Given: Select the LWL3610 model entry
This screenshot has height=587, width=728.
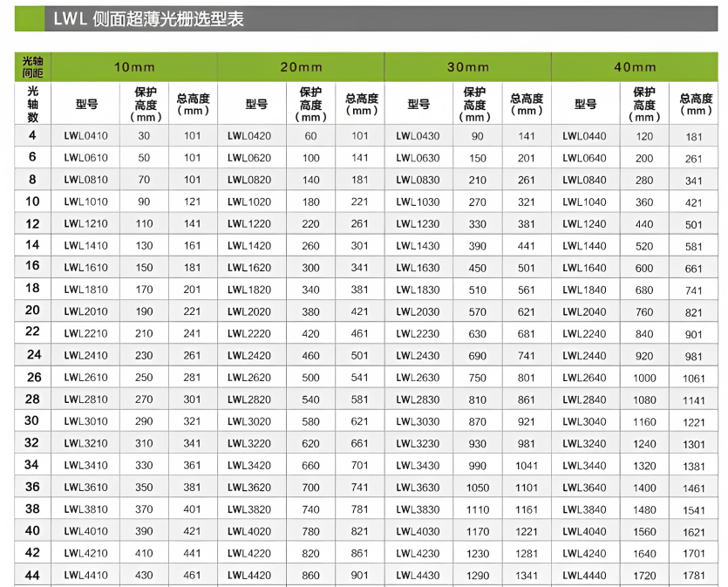Looking at the screenshot, I should [x=86, y=488].
